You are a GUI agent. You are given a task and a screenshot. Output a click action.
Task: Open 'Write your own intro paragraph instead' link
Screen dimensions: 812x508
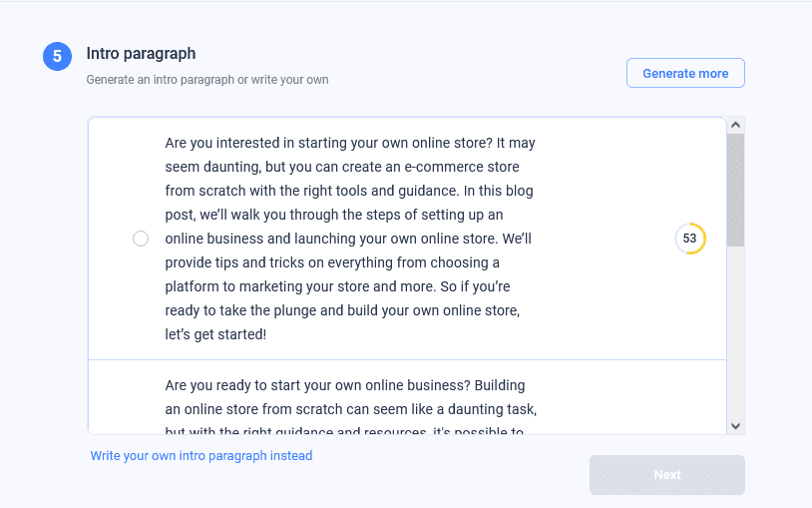(x=202, y=456)
